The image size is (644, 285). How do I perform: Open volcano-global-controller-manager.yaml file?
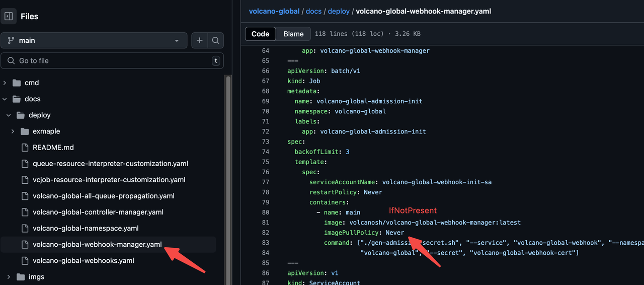98,211
